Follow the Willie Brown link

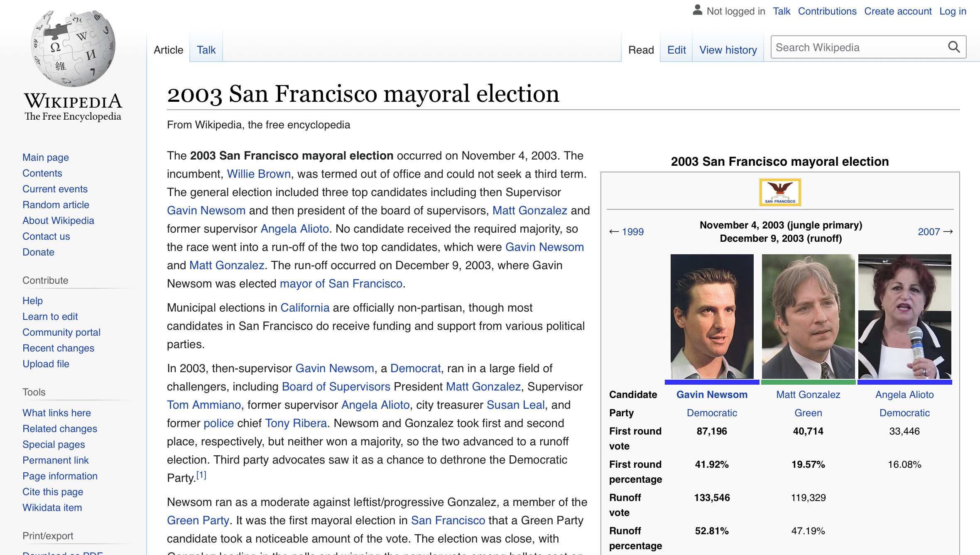tap(259, 174)
